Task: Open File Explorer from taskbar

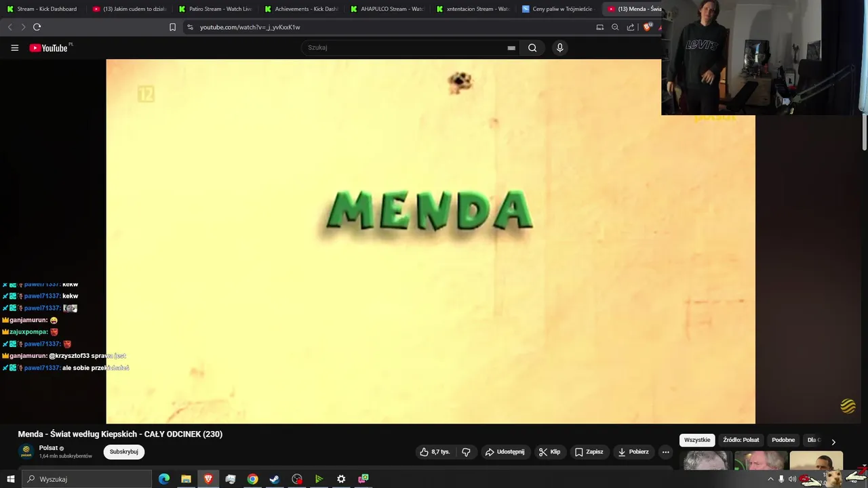Action: click(186, 479)
